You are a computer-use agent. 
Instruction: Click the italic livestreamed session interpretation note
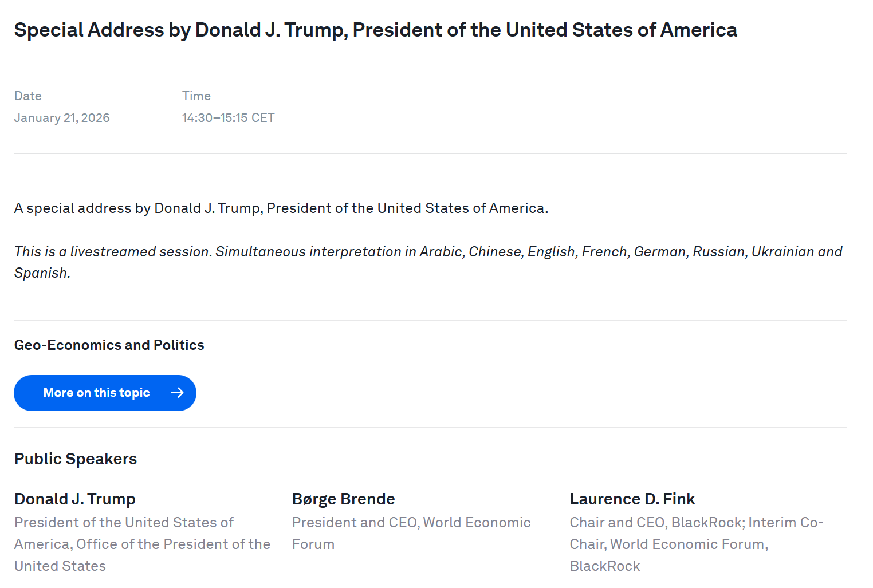click(x=427, y=252)
